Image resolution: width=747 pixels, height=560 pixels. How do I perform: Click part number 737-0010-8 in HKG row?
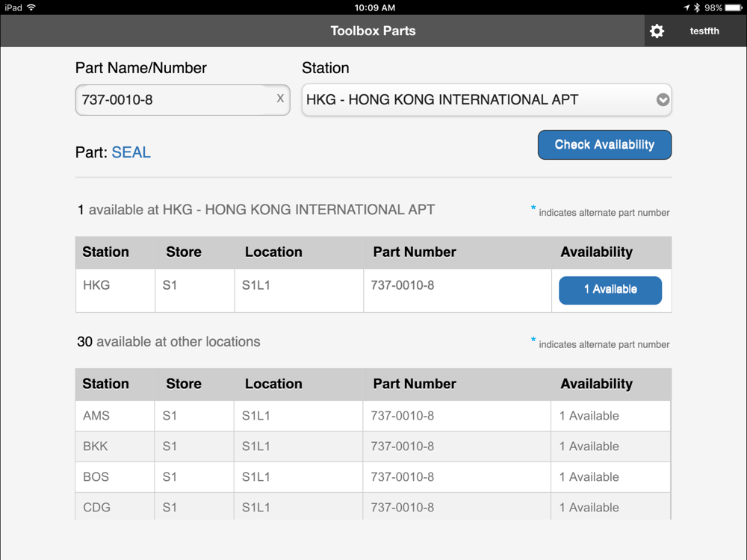point(402,285)
